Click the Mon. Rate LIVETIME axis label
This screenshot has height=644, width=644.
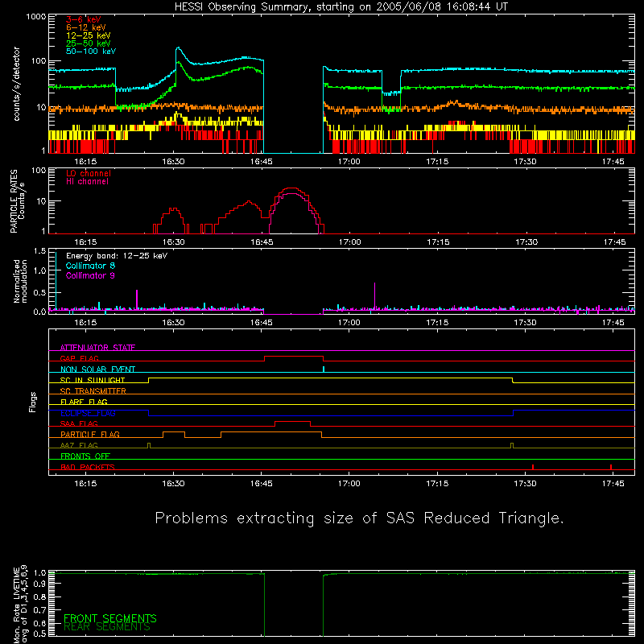20,603
